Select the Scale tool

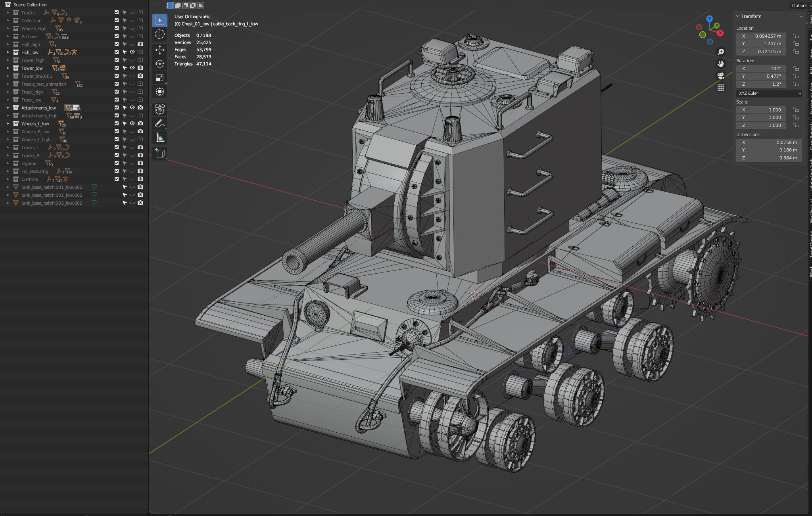click(160, 78)
